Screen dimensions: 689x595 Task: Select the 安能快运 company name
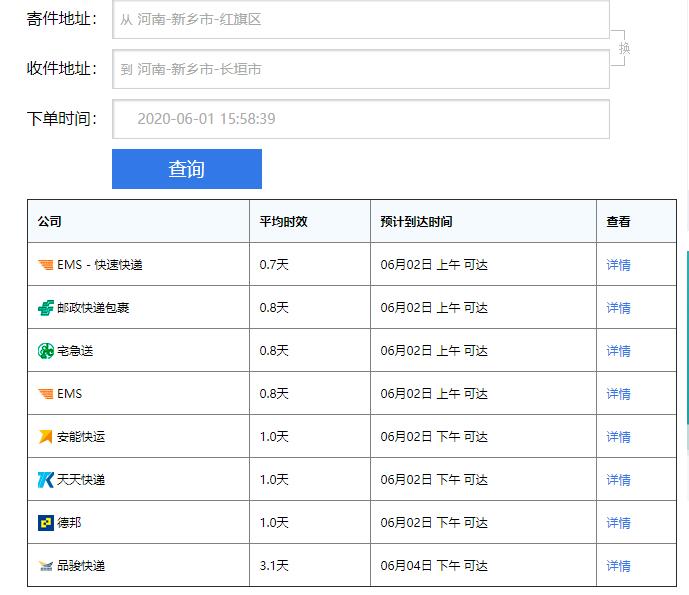coord(81,437)
